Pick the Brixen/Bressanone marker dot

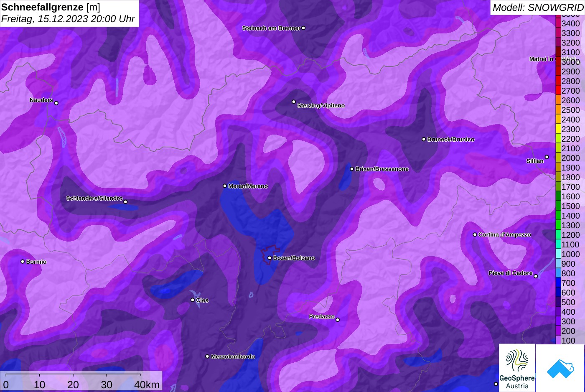tap(352, 169)
